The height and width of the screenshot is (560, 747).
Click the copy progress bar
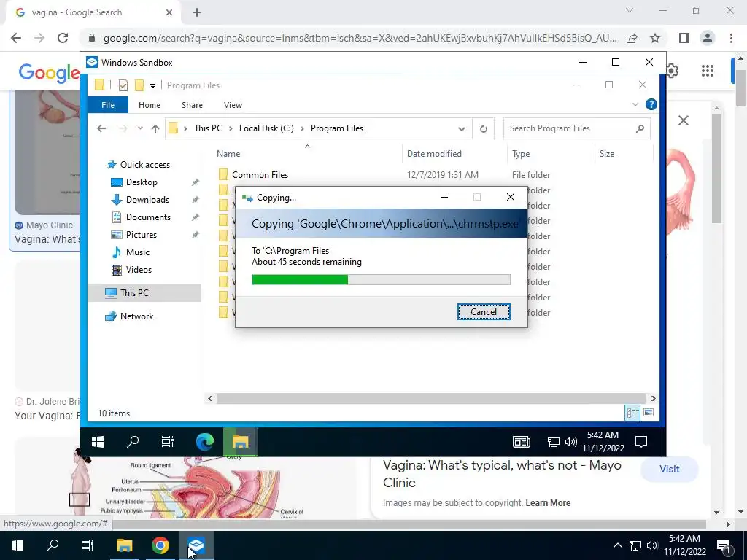(x=381, y=279)
